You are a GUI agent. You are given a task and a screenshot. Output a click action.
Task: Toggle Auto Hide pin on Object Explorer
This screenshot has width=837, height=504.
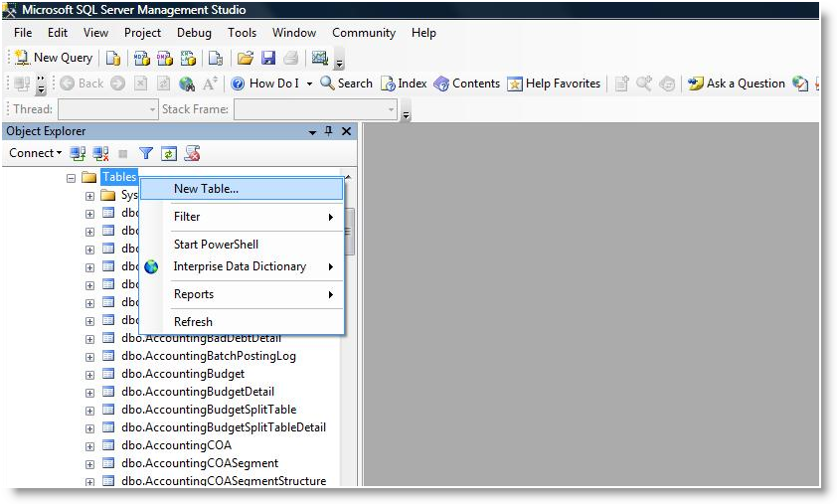pyautogui.click(x=329, y=131)
